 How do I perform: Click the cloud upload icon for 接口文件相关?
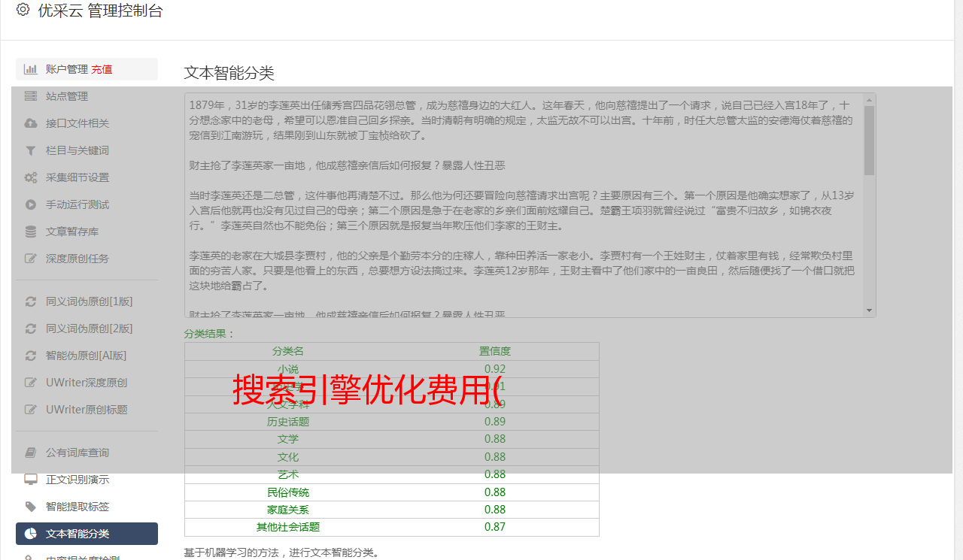[30, 123]
